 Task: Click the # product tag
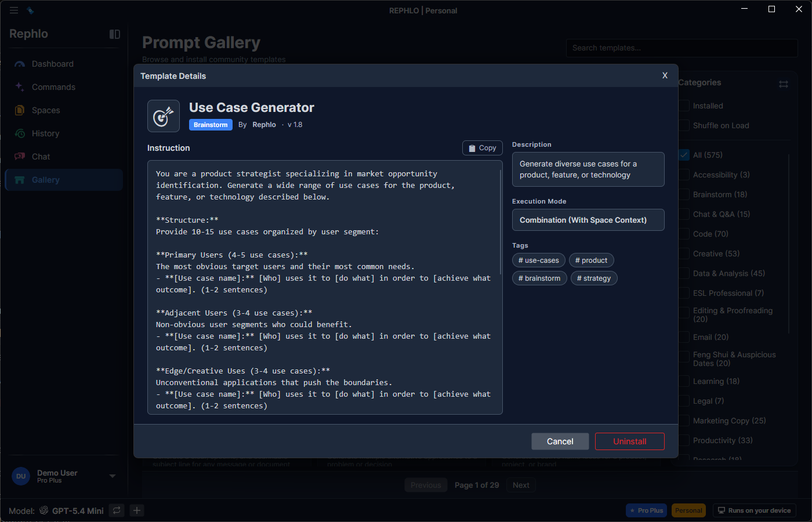(x=592, y=260)
